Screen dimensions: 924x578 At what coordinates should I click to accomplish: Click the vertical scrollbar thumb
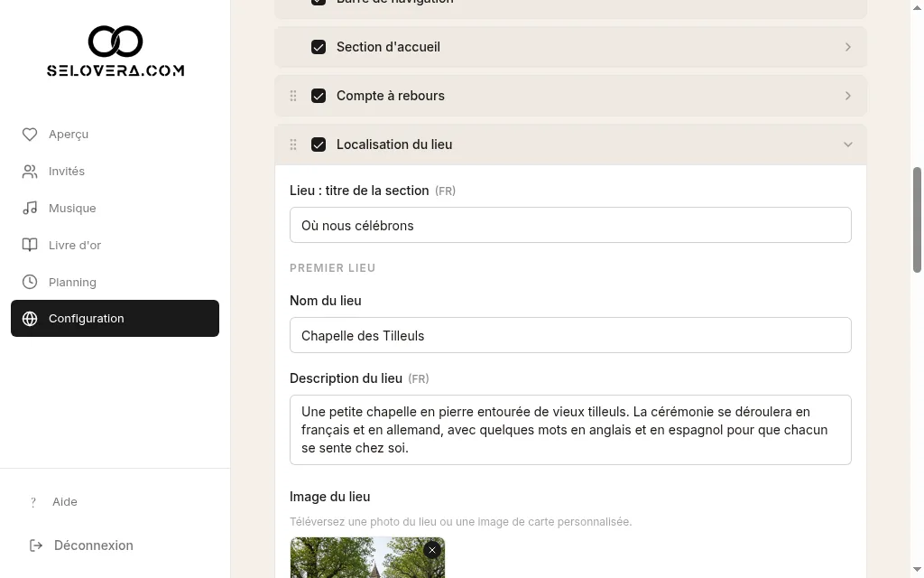click(917, 220)
